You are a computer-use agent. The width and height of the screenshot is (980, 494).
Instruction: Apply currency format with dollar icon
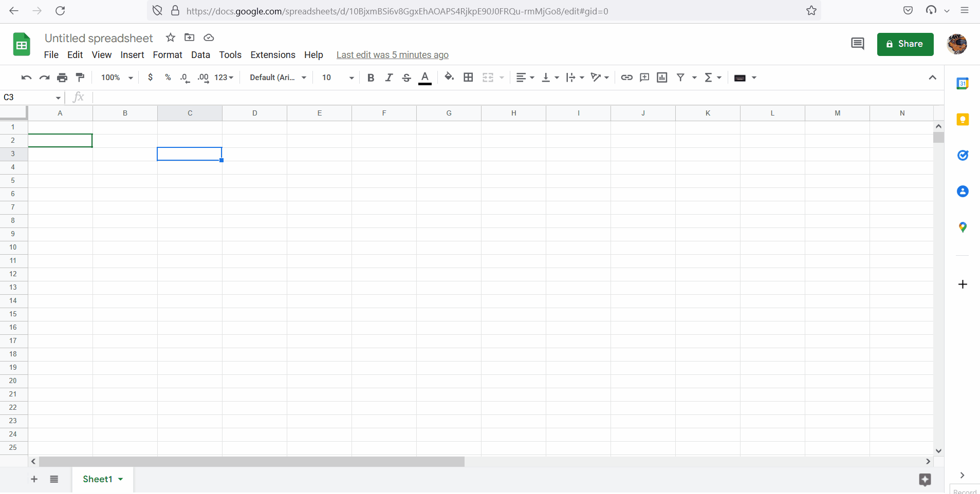(x=151, y=77)
